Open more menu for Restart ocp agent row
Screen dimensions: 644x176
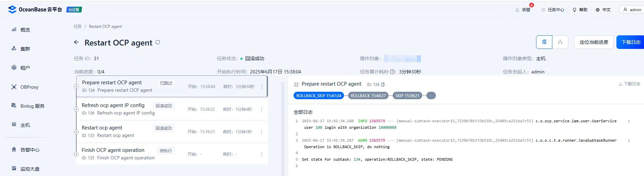point(262,132)
